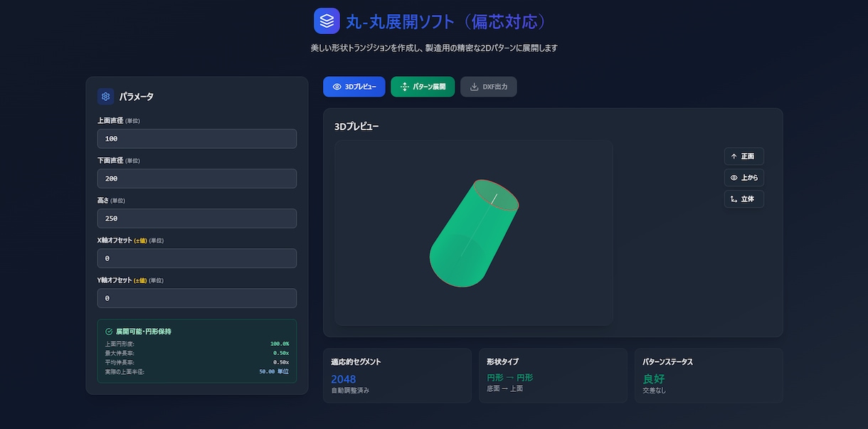Select the 上から top view button

(x=744, y=178)
